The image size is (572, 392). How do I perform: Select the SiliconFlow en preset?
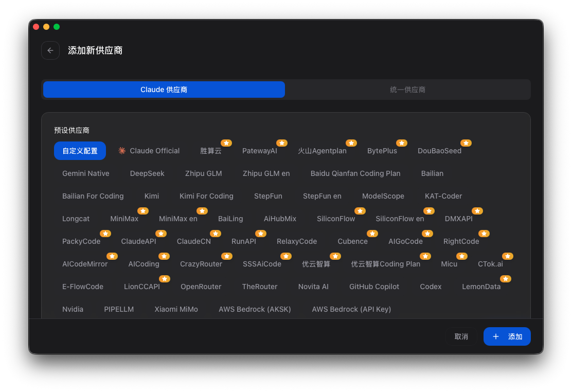(x=400, y=219)
